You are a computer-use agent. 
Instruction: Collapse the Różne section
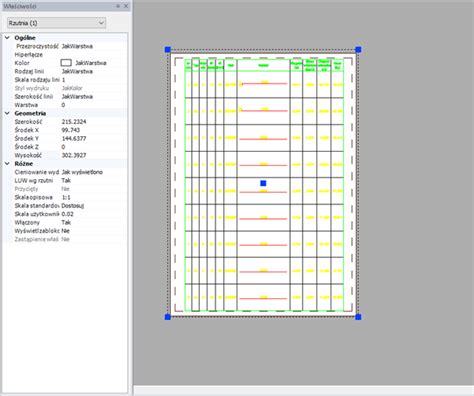click(x=7, y=164)
